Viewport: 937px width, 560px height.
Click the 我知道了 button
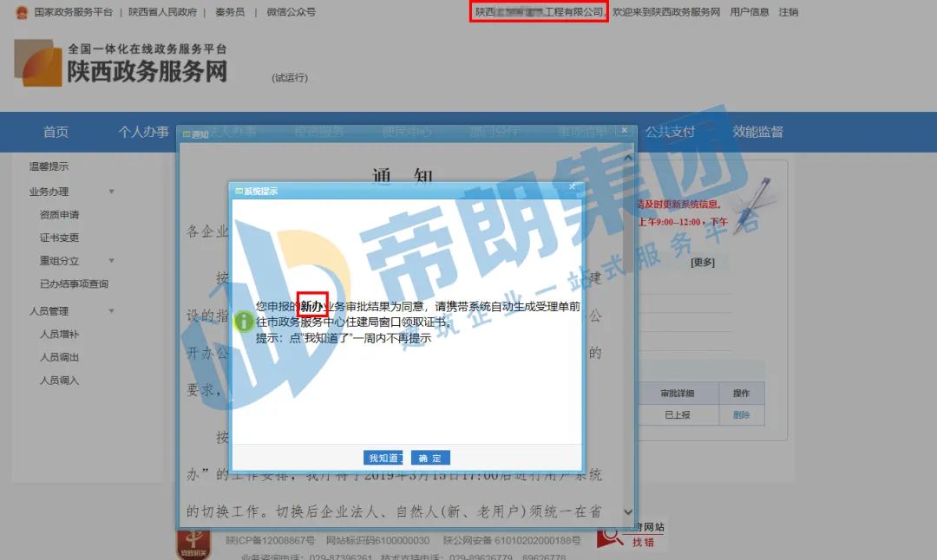point(383,458)
